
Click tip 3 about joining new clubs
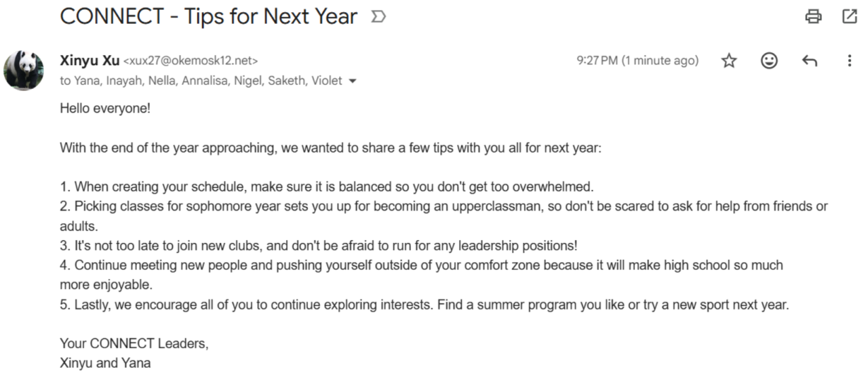(318, 246)
